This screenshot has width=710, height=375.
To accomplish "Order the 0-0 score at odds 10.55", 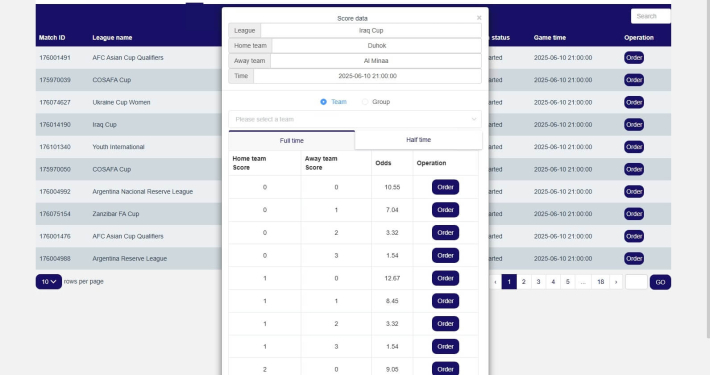I will pos(445,187).
